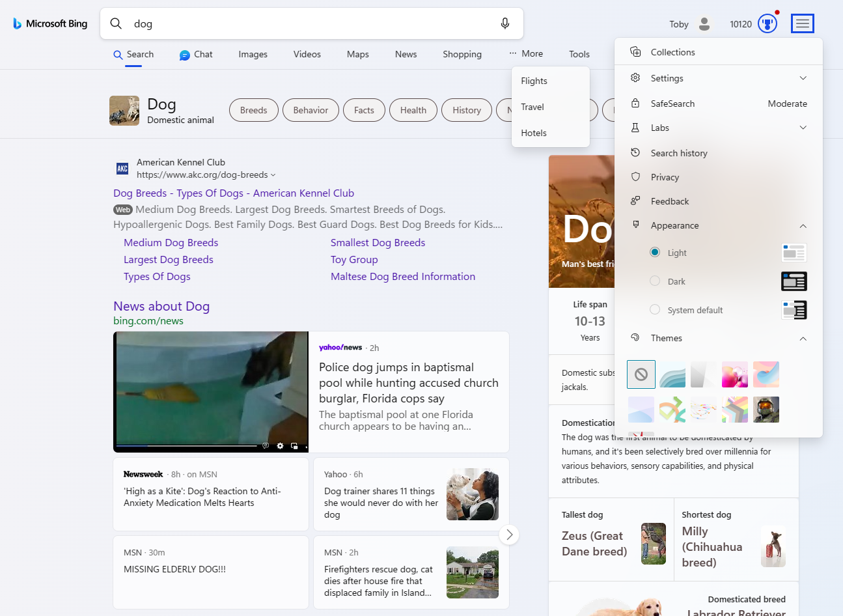Image resolution: width=843 pixels, height=616 pixels.
Task: Select the blue waves theme swatch
Action: (672, 374)
